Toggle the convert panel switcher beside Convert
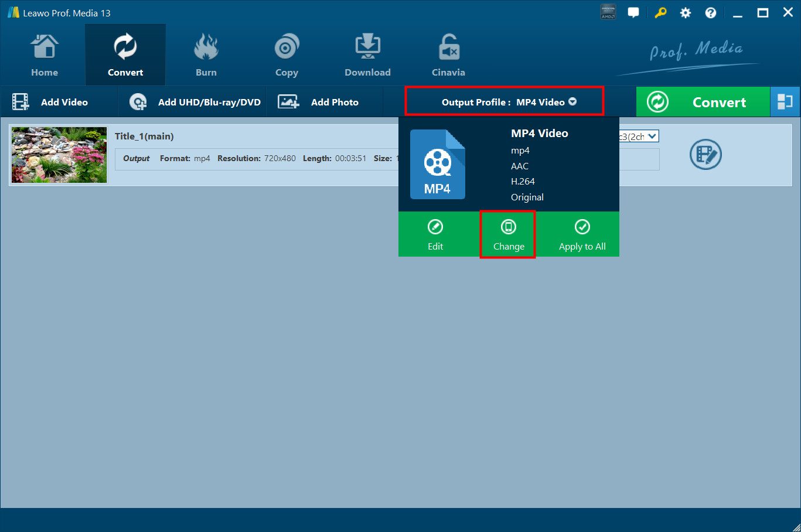The width and height of the screenshot is (801, 532). pyautogui.click(x=785, y=101)
